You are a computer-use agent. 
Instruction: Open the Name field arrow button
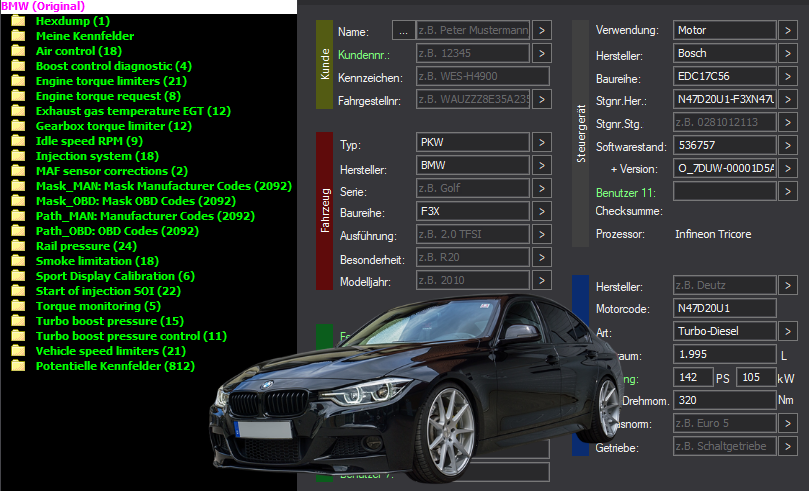(x=541, y=30)
